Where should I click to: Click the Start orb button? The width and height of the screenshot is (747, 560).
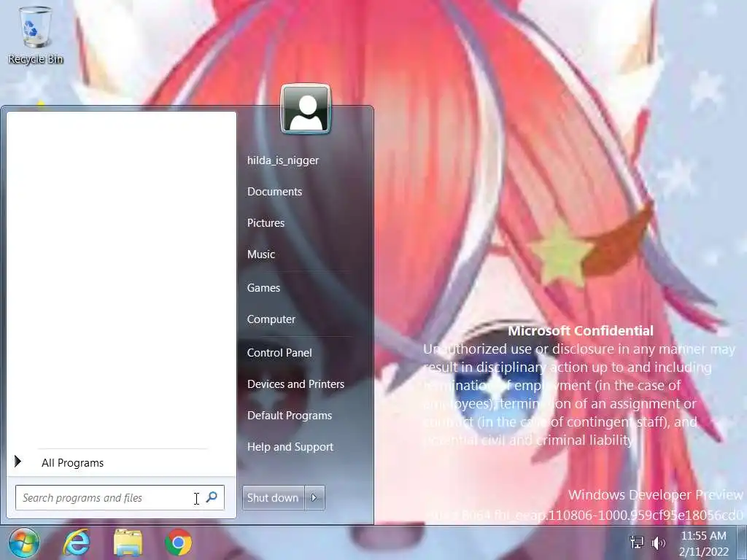[x=24, y=542]
